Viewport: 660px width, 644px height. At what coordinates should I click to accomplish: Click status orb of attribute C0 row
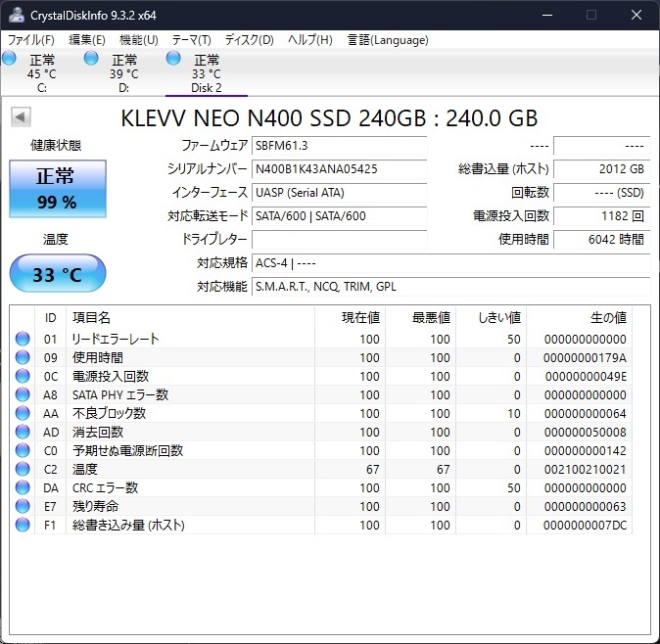pos(23,450)
